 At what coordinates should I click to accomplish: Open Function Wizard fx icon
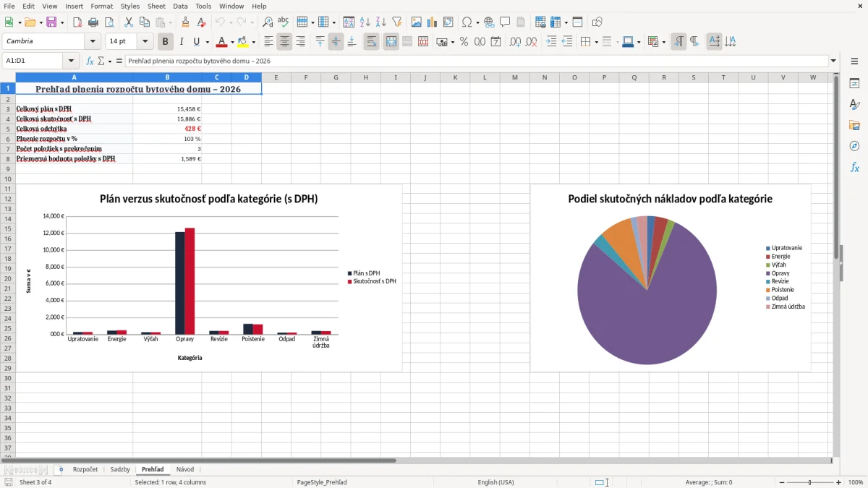point(90,61)
